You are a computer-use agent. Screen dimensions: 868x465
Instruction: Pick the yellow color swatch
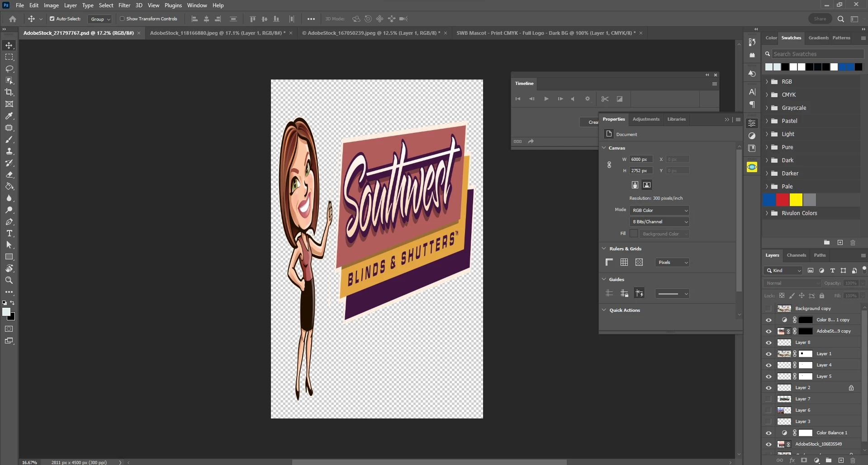tap(796, 200)
